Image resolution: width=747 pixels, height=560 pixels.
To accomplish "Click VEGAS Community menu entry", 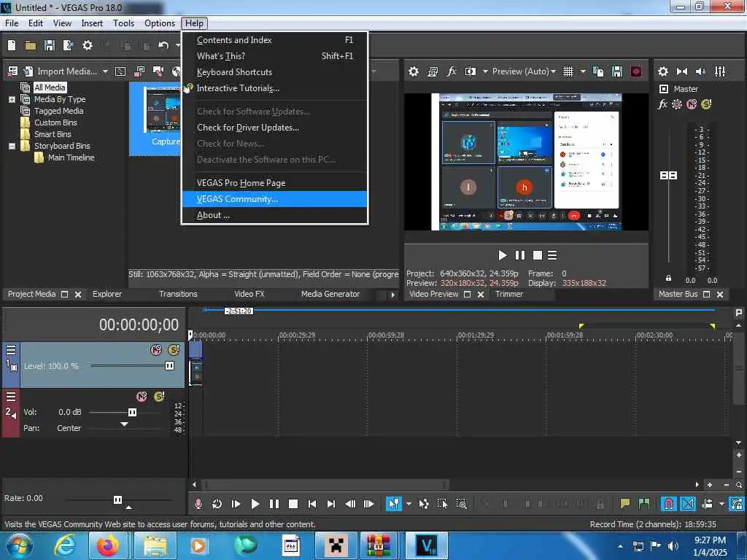I will pyautogui.click(x=274, y=199).
